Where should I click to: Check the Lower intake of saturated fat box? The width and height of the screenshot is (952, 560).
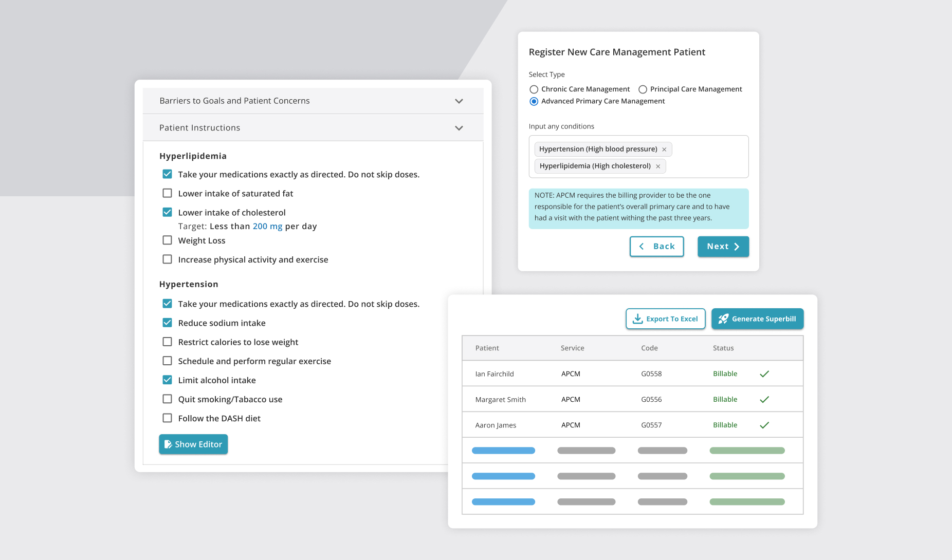(167, 193)
